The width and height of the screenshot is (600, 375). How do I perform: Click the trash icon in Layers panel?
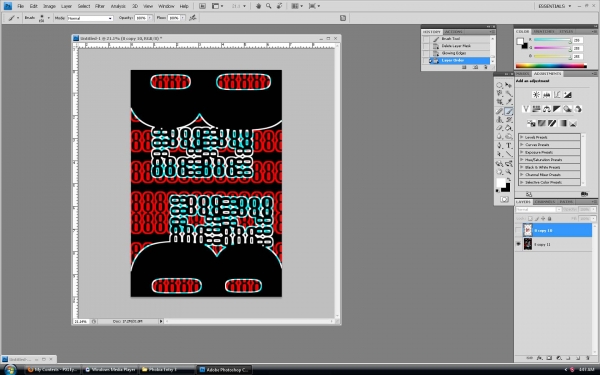pyautogui.click(x=588, y=358)
